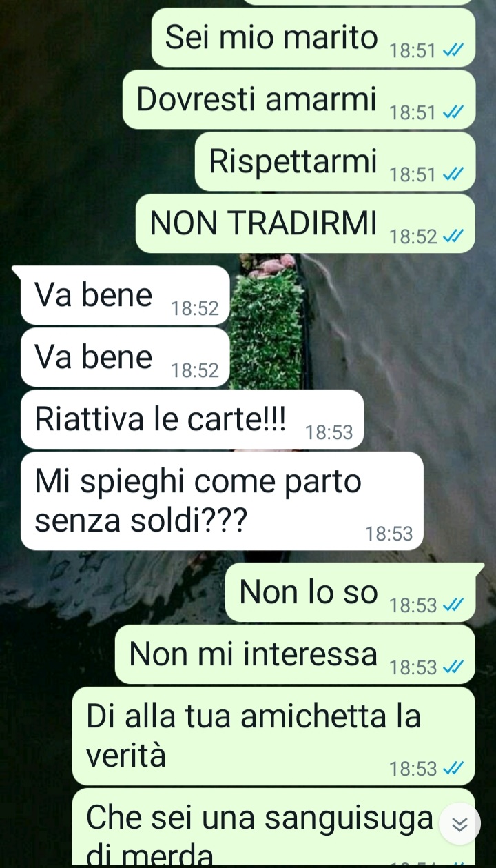
Task: Select the 'Dovresti amarmi' message bubble
Action: coord(299,100)
